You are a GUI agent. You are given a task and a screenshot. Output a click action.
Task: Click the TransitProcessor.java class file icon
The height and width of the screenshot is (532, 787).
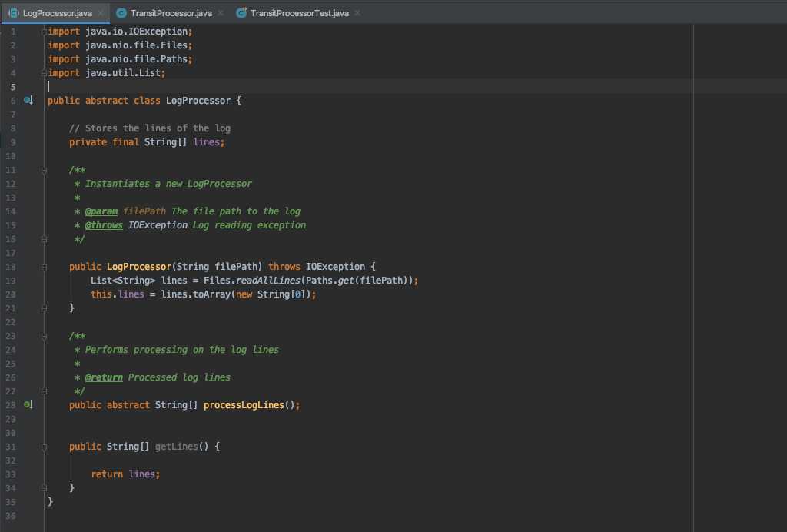(121, 13)
